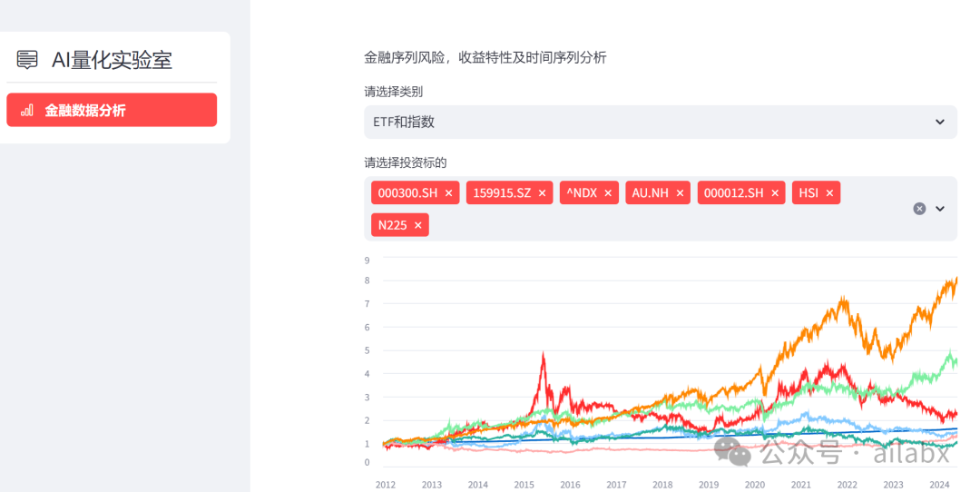Viewport: 980px width, 492px height.
Task: Click the HSI tag label
Action: click(808, 193)
